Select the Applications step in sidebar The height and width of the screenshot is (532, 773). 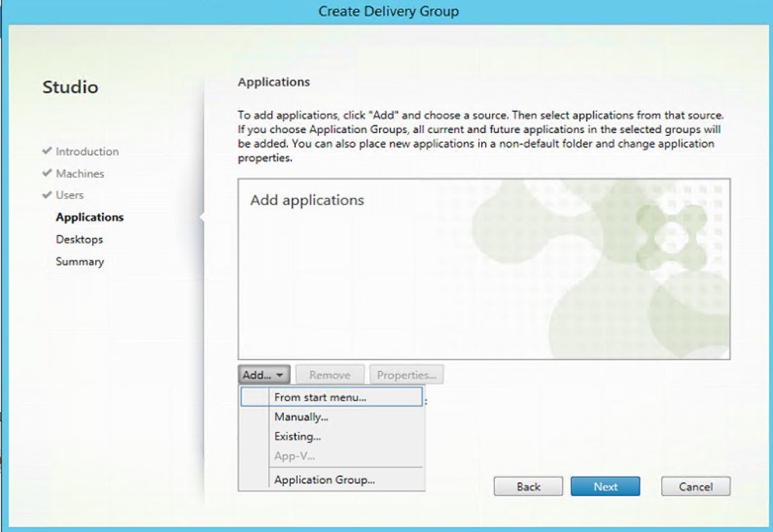90,217
